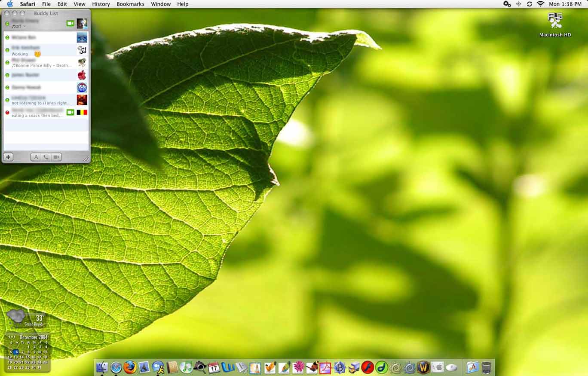Open Finder from the Dock
This screenshot has height=376, width=588.
[102, 367]
